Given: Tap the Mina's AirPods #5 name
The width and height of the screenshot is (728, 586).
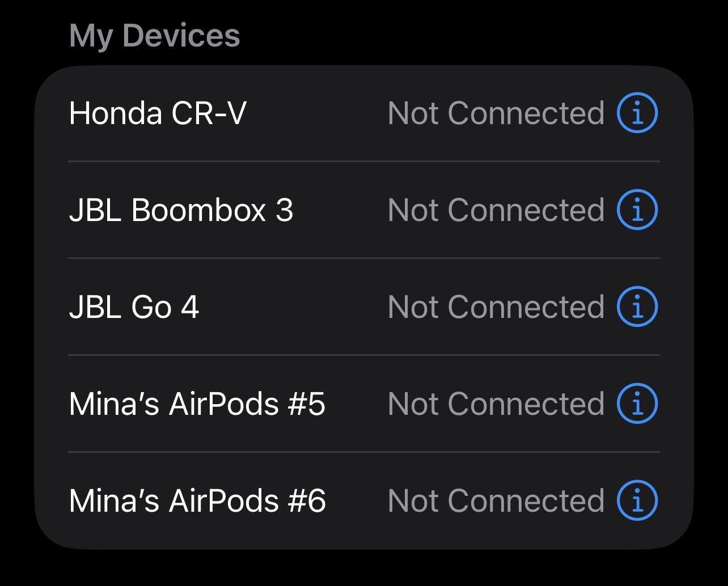Looking at the screenshot, I should coord(197,404).
